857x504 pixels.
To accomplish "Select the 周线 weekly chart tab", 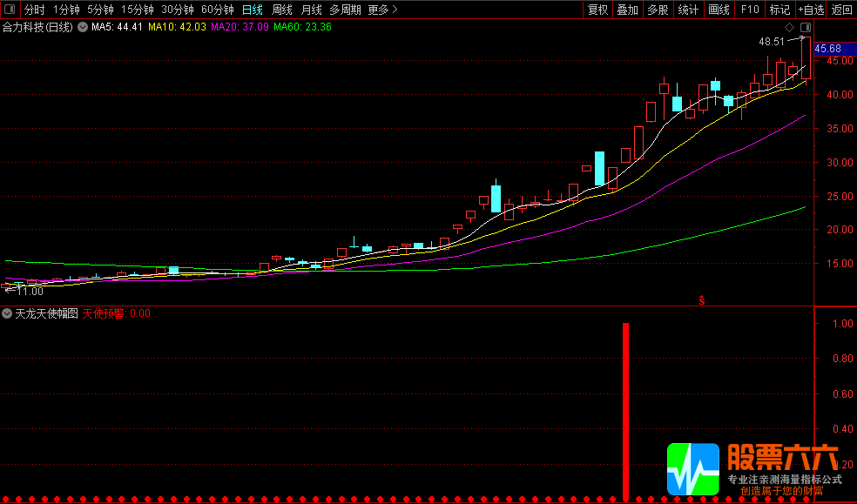I will [x=282, y=10].
